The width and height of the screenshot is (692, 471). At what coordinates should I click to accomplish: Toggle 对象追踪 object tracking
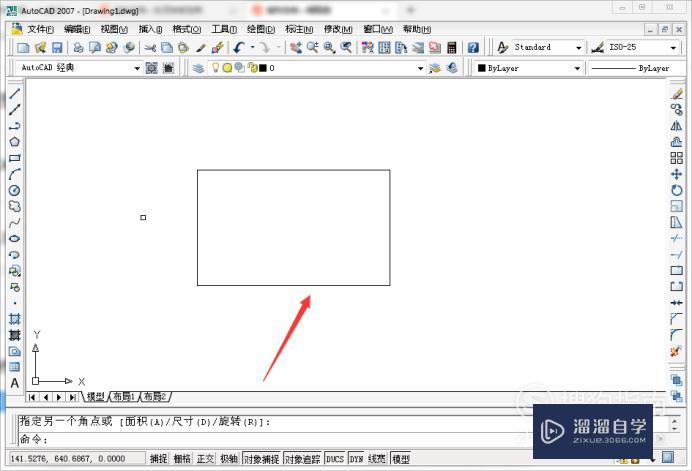302,459
